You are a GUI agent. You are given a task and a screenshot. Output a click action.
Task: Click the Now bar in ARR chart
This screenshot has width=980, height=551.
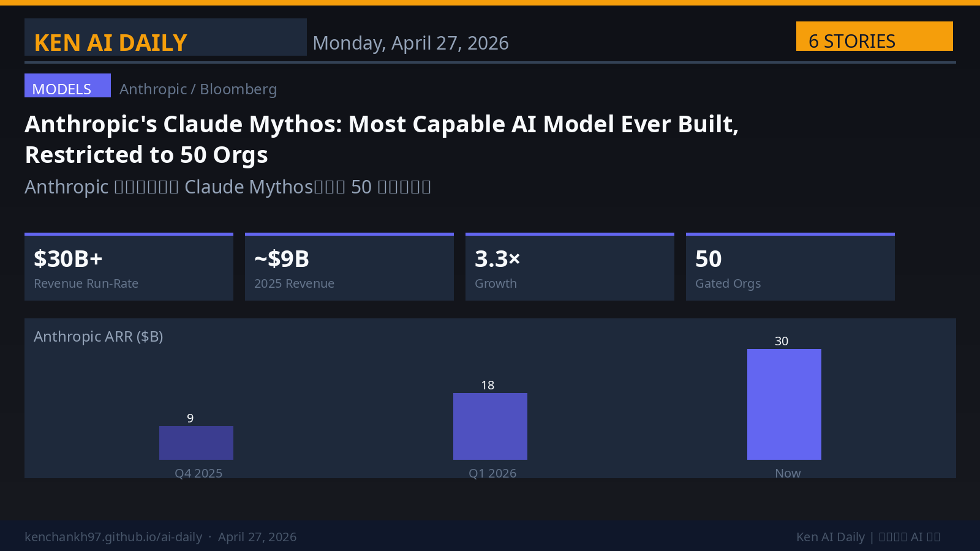(x=784, y=404)
